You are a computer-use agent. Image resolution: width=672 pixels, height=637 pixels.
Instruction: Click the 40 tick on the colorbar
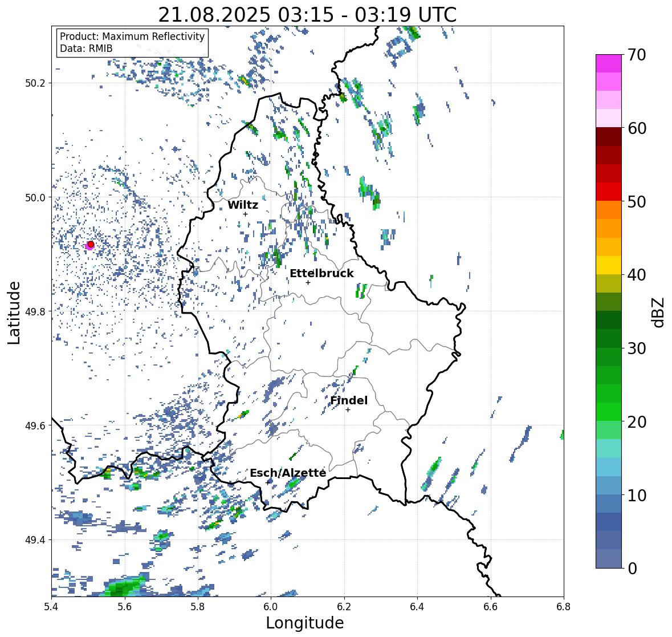[637, 275]
